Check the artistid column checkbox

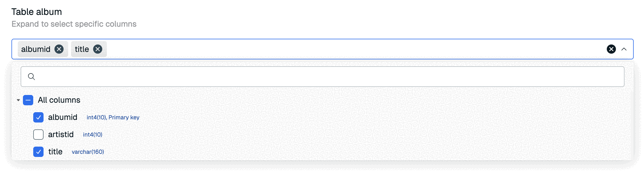click(38, 135)
